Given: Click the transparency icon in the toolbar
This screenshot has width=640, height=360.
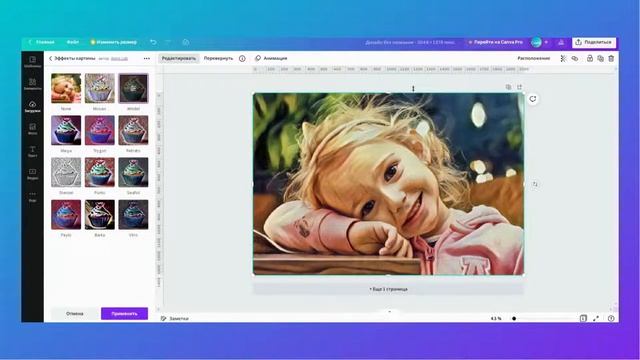Looking at the screenshot, I should (x=563, y=58).
